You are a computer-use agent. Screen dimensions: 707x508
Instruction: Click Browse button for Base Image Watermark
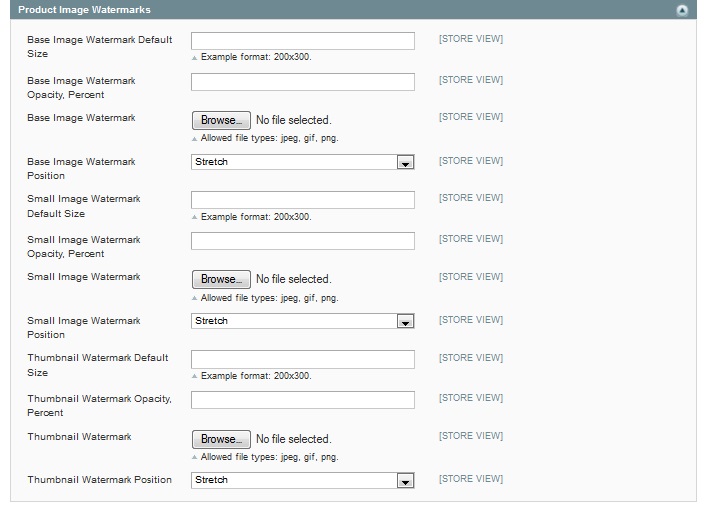[x=221, y=120]
